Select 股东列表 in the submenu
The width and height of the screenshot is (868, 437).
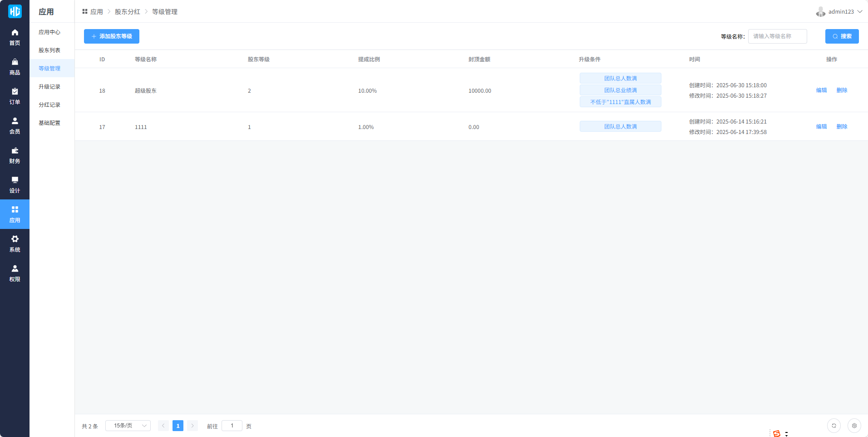tap(49, 50)
